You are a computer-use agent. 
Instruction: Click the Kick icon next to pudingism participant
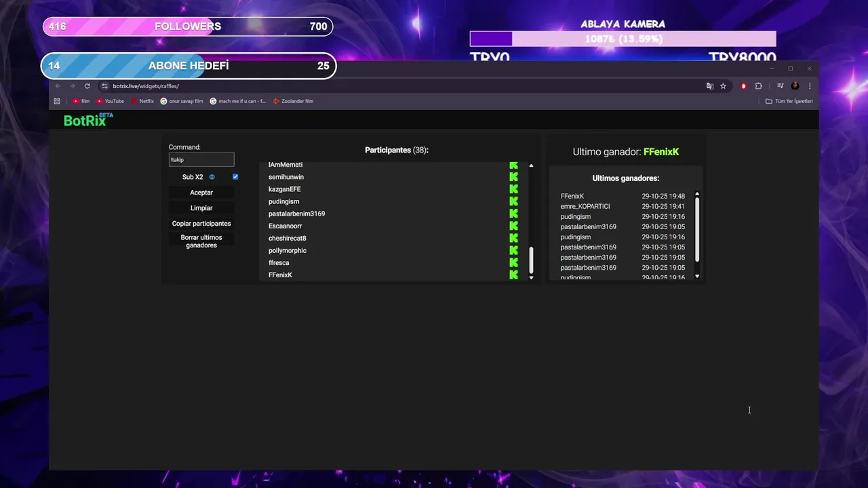514,201
